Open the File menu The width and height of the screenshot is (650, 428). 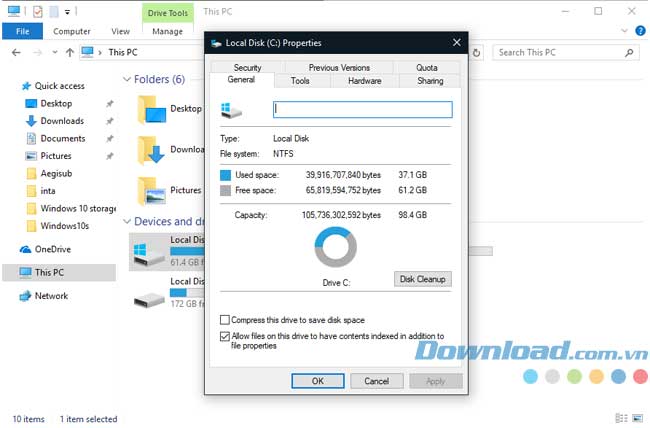(22, 31)
